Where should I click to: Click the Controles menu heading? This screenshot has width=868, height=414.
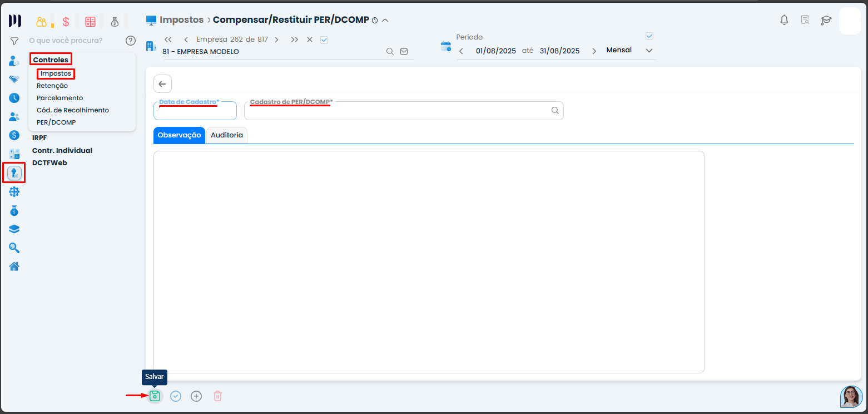point(51,60)
